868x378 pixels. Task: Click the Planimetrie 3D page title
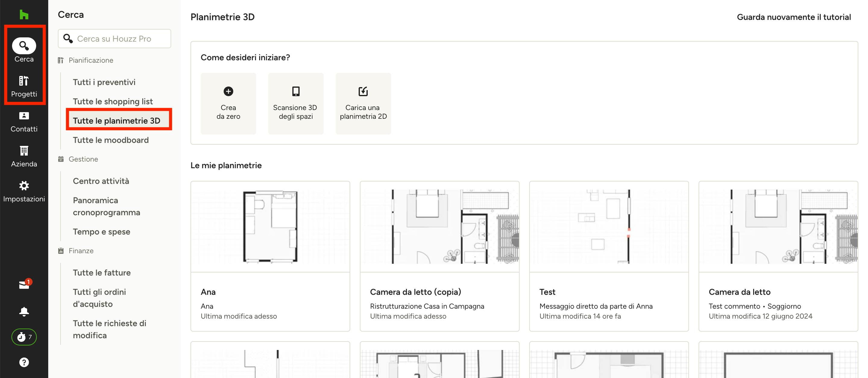pos(222,17)
